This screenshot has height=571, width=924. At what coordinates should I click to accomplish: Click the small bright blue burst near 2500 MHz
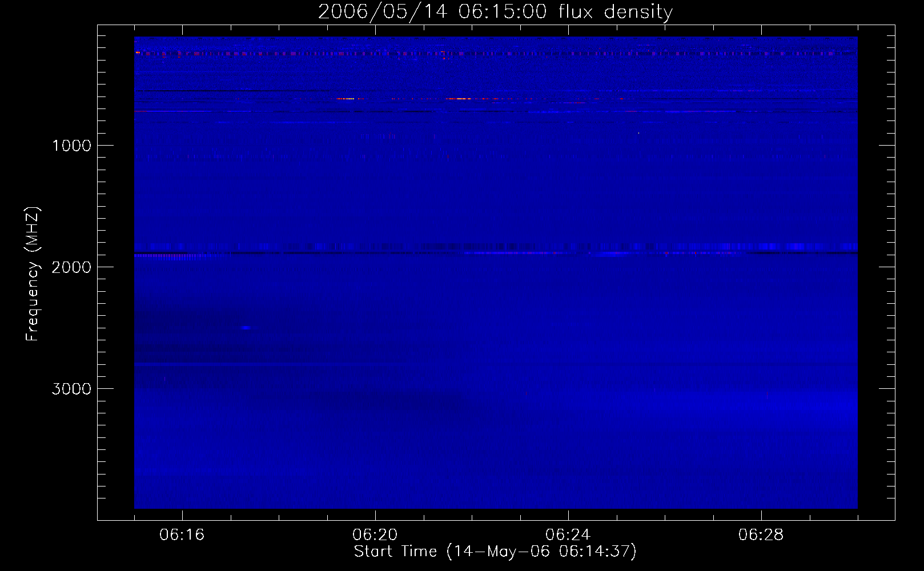coord(246,328)
